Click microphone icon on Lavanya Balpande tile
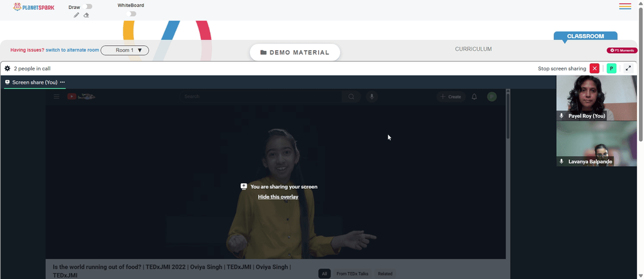 tap(562, 162)
